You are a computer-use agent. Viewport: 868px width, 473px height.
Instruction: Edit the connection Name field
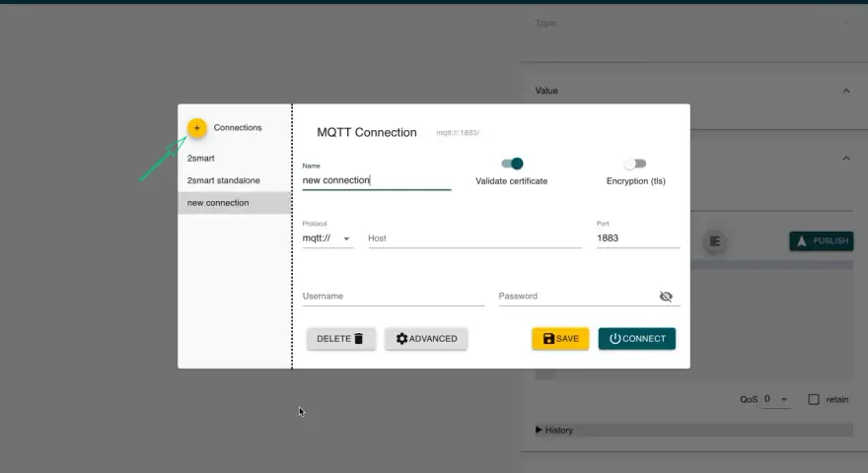[x=377, y=180]
